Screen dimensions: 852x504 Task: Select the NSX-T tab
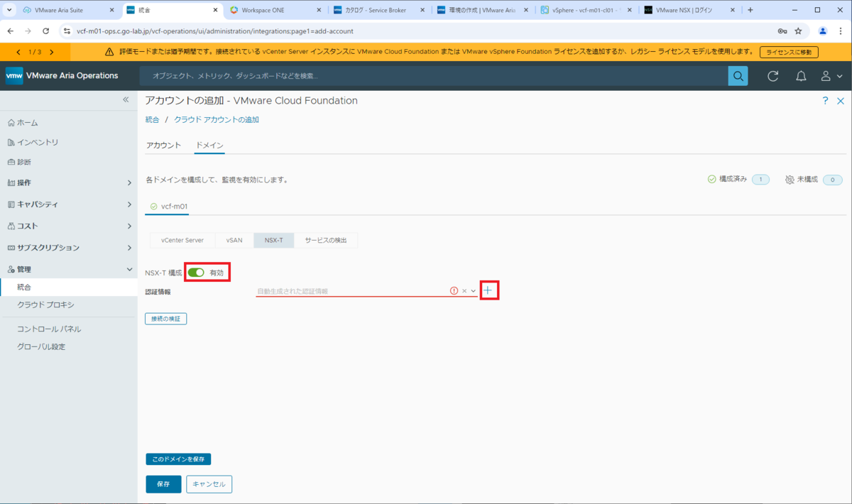pos(273,240)
